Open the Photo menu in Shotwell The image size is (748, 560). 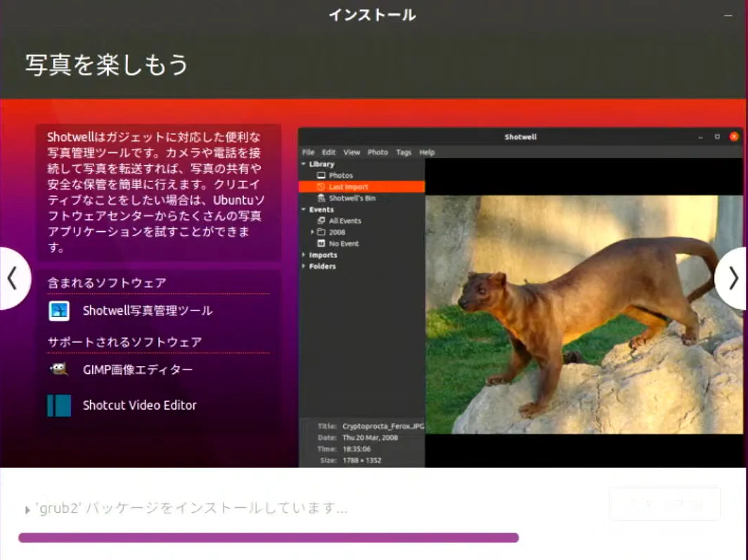coord(378,152)
